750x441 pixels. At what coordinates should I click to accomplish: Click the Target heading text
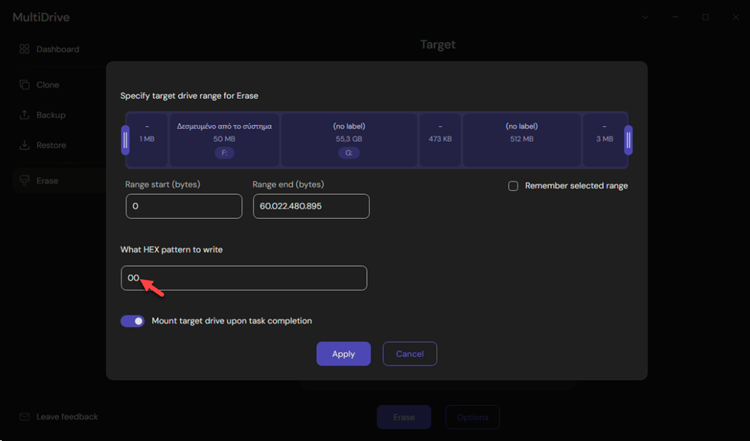coord(438,44)
